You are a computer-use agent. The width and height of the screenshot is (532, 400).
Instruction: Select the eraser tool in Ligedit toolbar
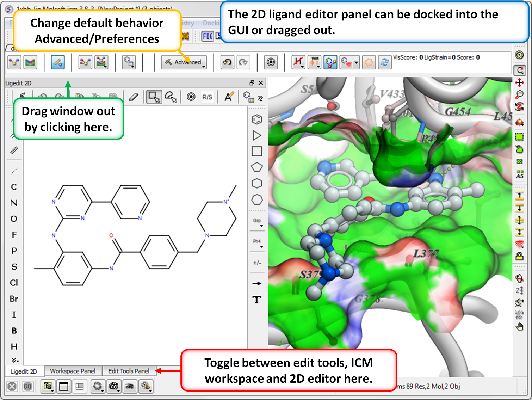[134, 97]
